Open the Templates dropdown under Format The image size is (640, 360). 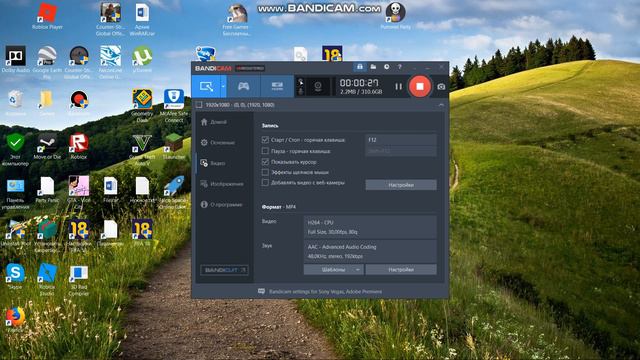point(333,269)
